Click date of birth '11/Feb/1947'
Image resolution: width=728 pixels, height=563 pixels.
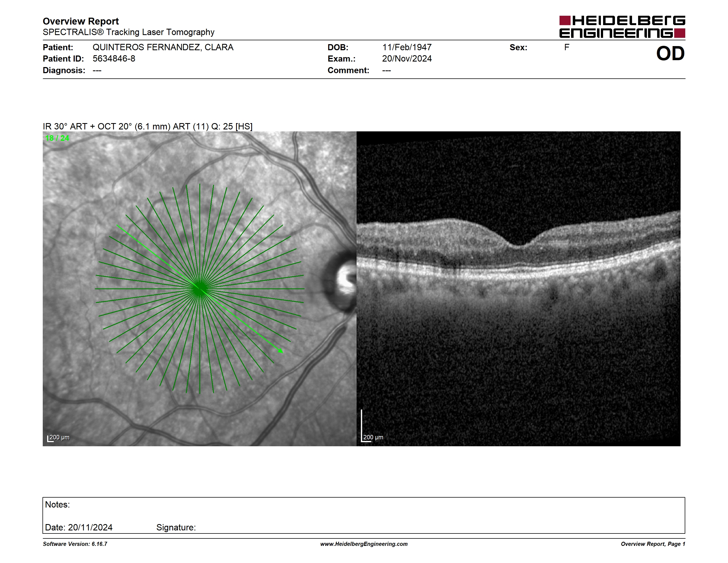pos(407,47)
